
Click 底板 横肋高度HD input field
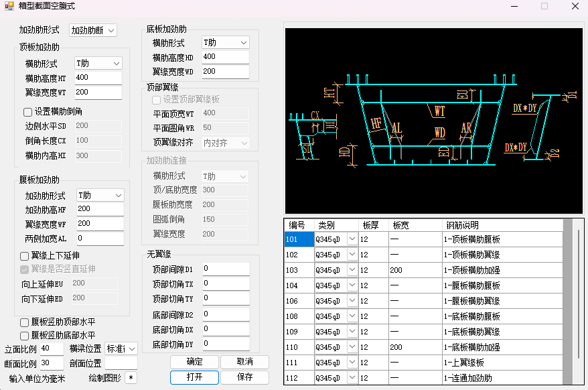226,57
